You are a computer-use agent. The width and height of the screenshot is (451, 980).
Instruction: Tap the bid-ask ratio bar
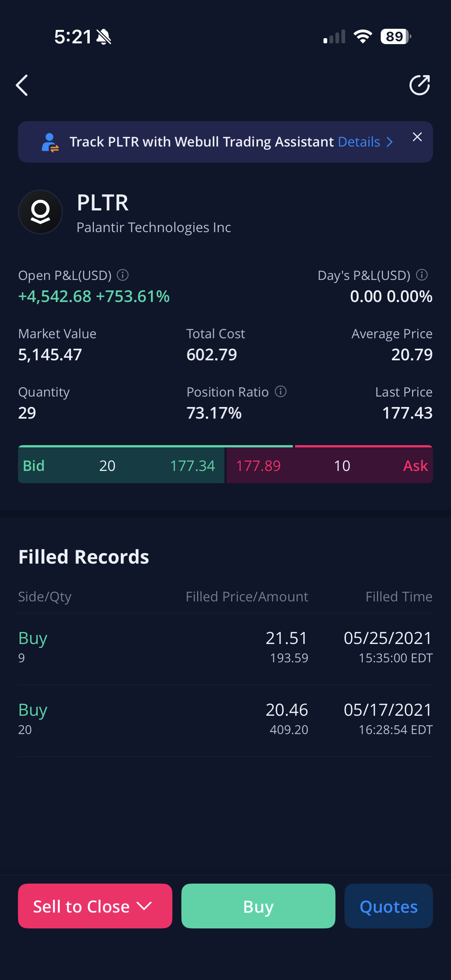(x=225, y=446)
